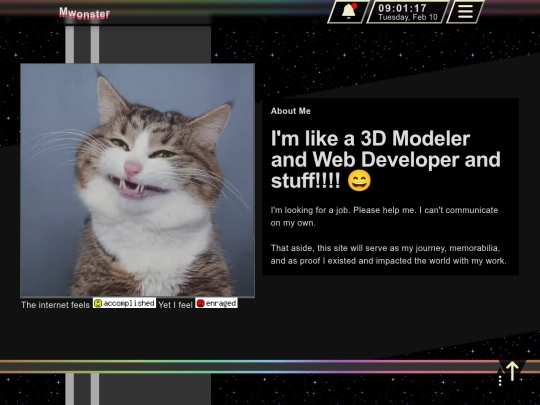Click the scroll-to-top arrow

[x=512, y=371]
